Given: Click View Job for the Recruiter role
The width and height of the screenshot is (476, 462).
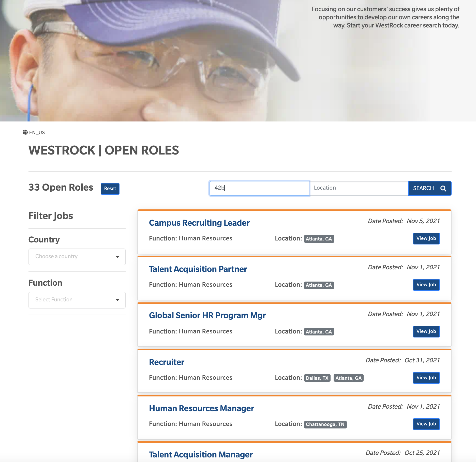Looking at the screenshot, I should [426, 378].
